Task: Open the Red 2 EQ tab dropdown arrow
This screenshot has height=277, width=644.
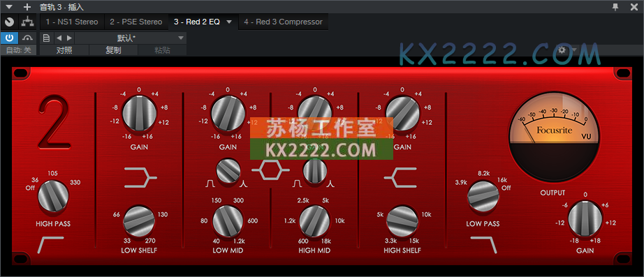Action: pyautogui.click(x=229, y=22)
